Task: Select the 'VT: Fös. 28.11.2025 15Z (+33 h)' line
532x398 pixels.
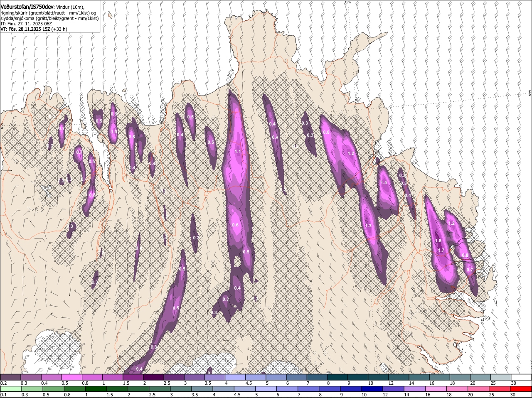Action: pos(34,29)
